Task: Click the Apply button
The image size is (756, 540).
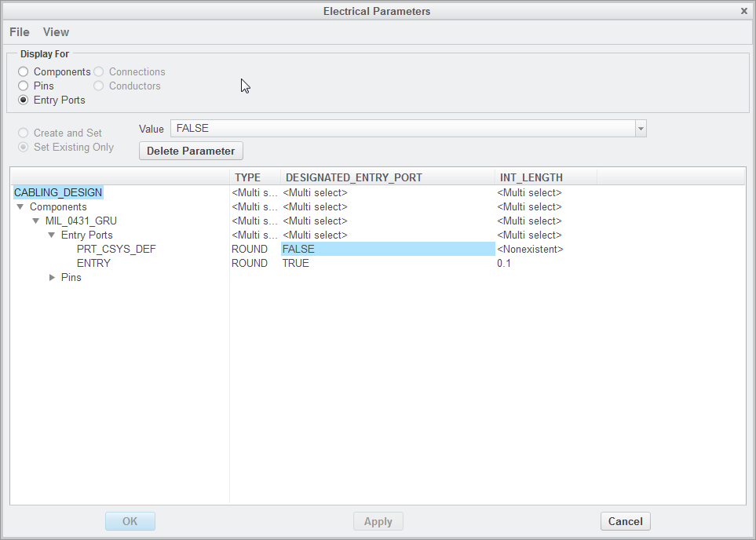Action: pos(378,521)
